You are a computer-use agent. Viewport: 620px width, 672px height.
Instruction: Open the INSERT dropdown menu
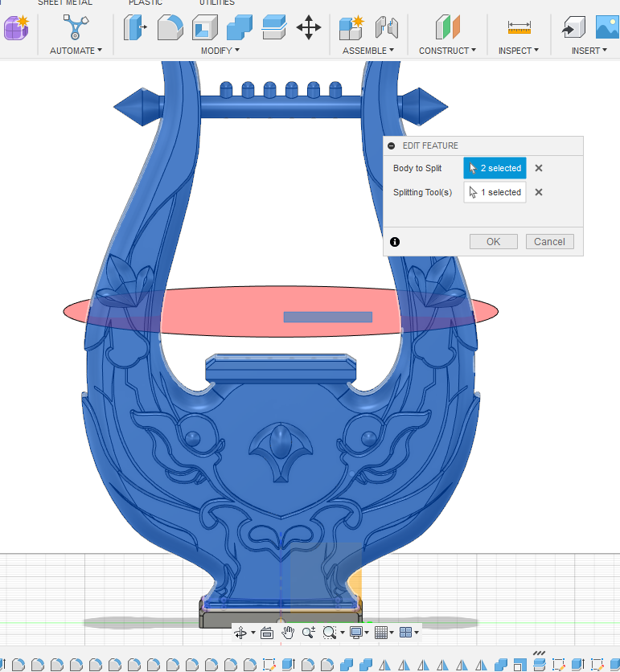pyautogui.click(x=589, y=51)
